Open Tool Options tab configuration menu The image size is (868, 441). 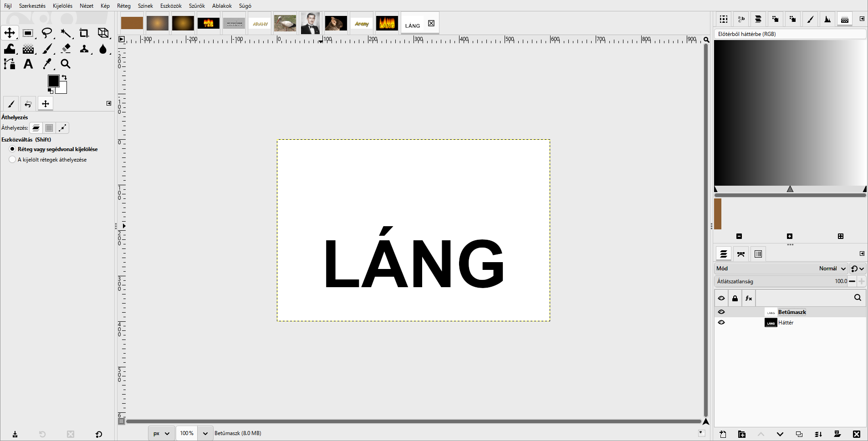coord(109,103)
